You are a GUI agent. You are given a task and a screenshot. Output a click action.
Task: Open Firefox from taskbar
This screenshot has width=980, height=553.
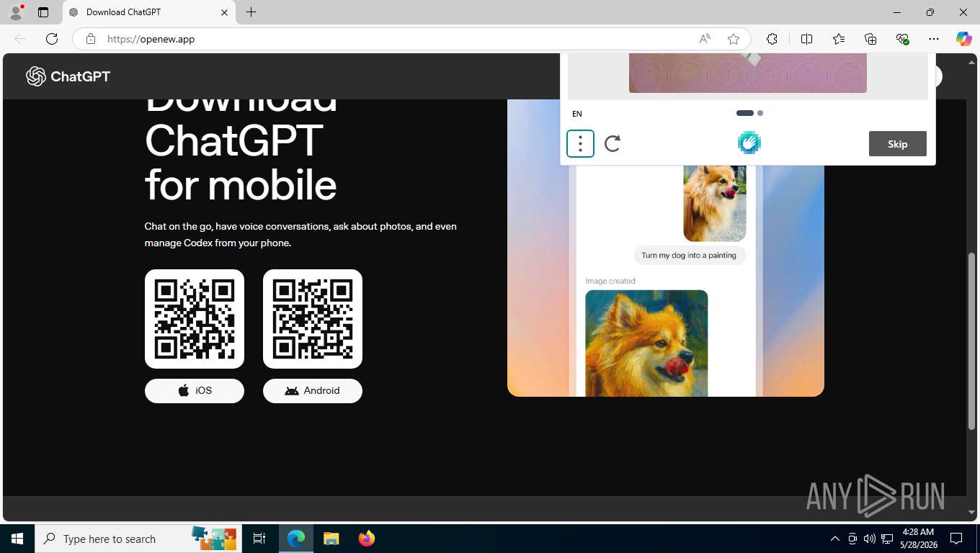[x=367, y=539]
